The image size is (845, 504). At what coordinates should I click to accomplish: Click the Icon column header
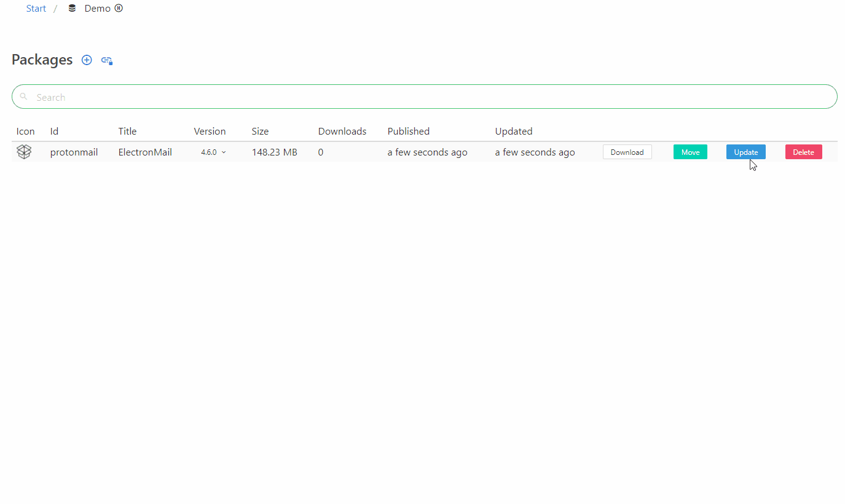(x=26, y=131)
